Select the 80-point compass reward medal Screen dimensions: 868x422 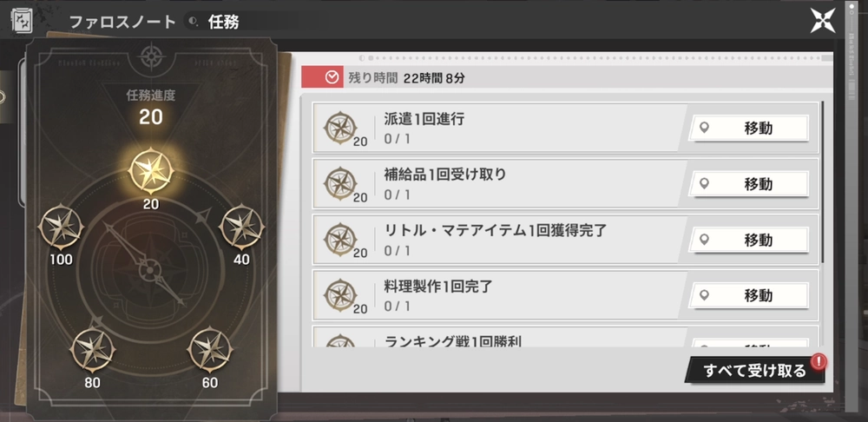pyautogui.click(x=94, y=348)
